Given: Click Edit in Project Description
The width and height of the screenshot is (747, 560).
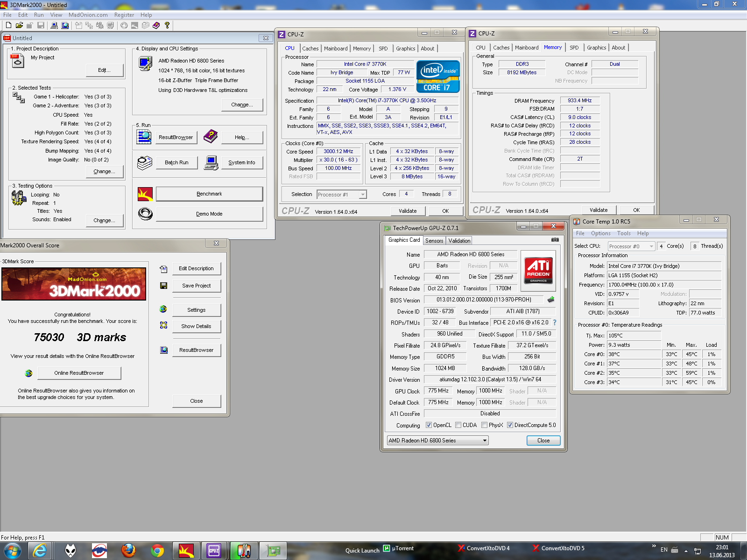Looking at the screenshot, I should (x=105, y=70).
